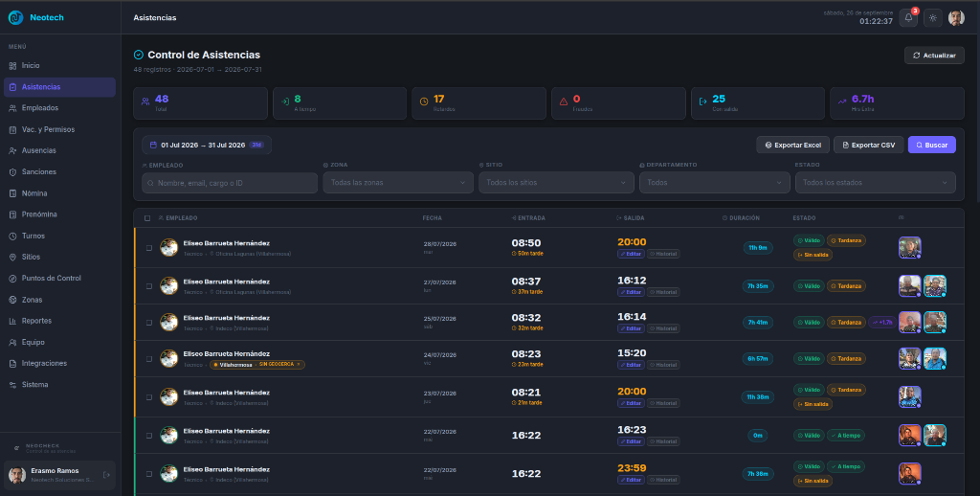
Task: Click the Asistencias check icon in heading
Action: coord(139,55)
